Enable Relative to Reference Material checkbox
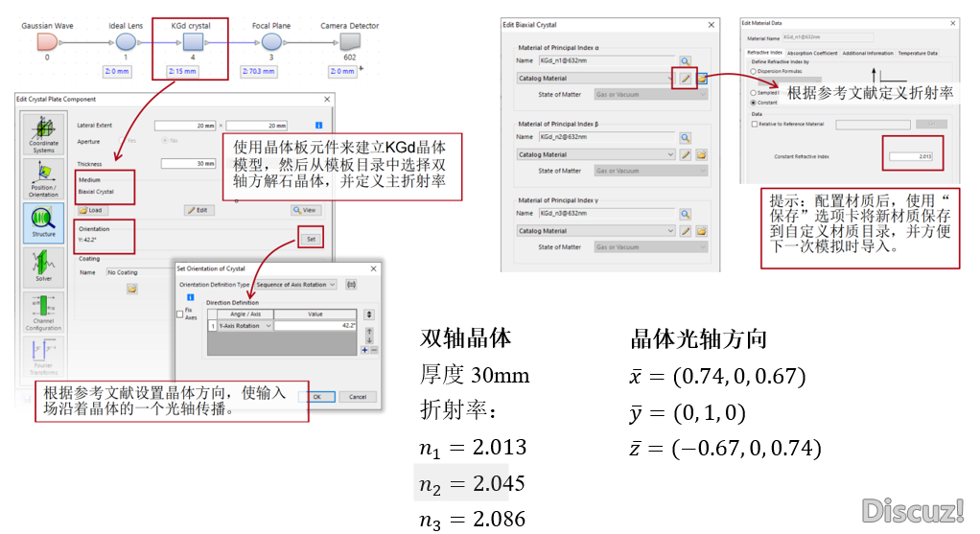980x534 pixels. [753, 124]
